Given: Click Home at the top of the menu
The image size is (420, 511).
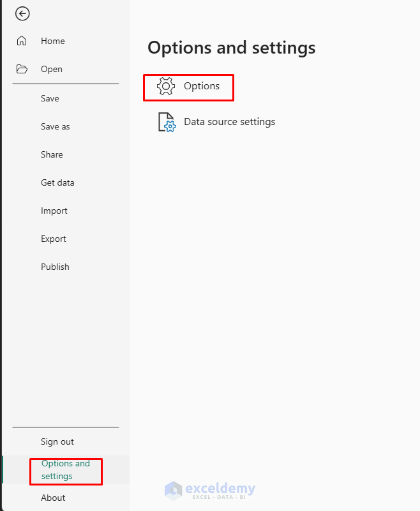Looking at the screenshot, I should pos(53,40).
